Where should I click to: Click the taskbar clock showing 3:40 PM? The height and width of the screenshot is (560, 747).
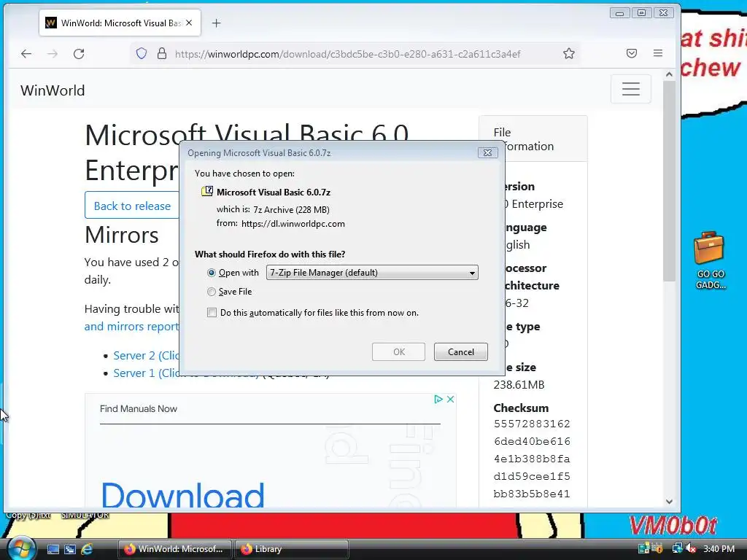[x=719, y=548]
